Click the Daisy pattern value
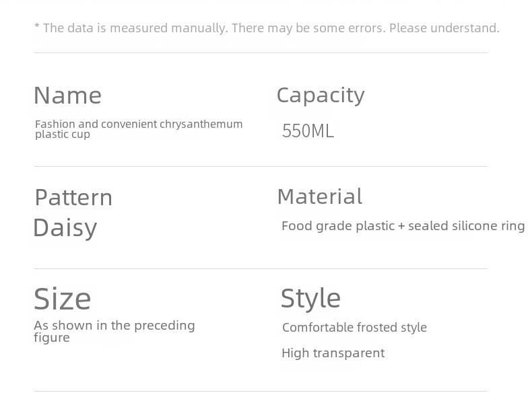Image resolution: width=532 pixels, height=401 pixels. click(x=65, y=228)
